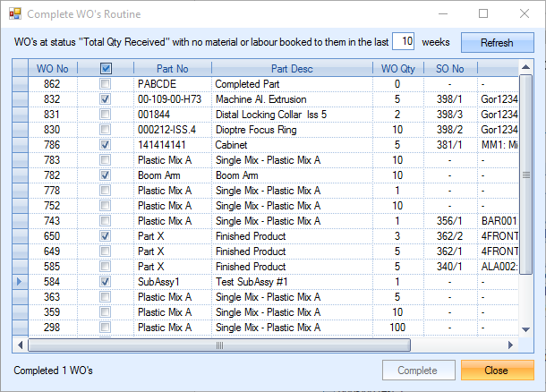This screenshot has height=392, width=546.
Task: Uncheck the checkbox for WO 584
Action: (x=107, y=281)
